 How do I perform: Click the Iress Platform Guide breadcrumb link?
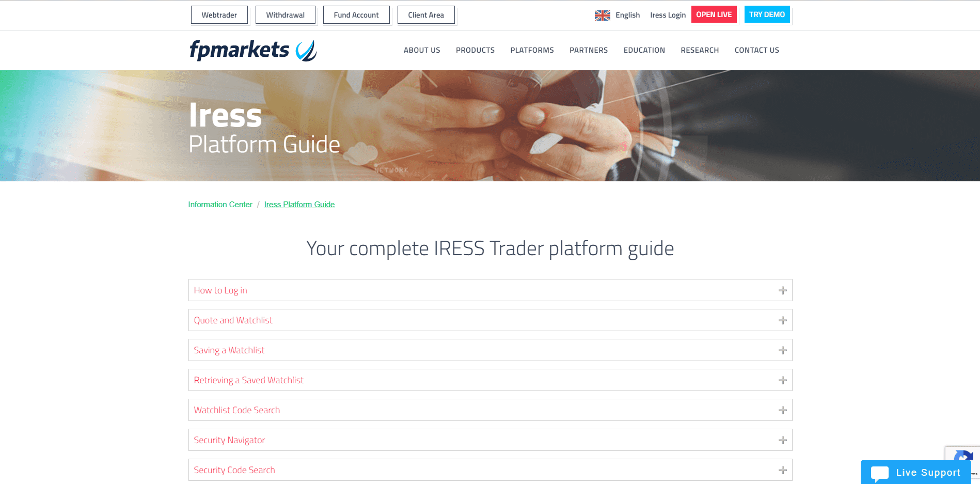299,205
